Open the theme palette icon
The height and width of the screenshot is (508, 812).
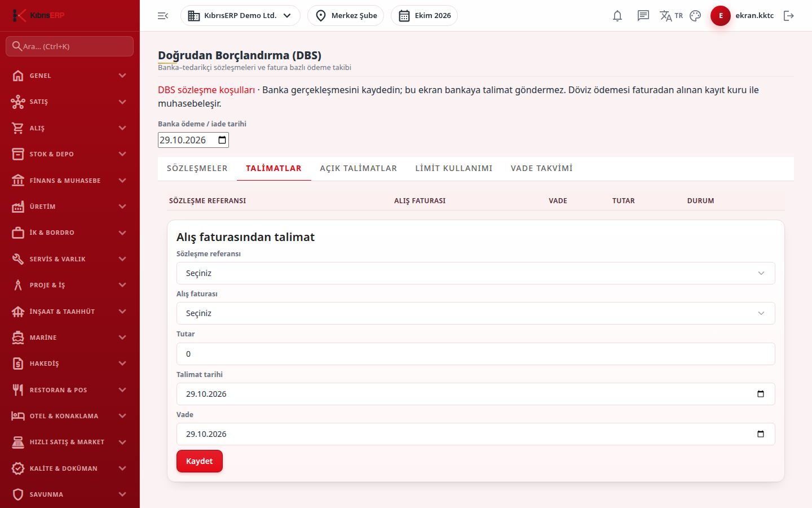click(x=695, y=16)
